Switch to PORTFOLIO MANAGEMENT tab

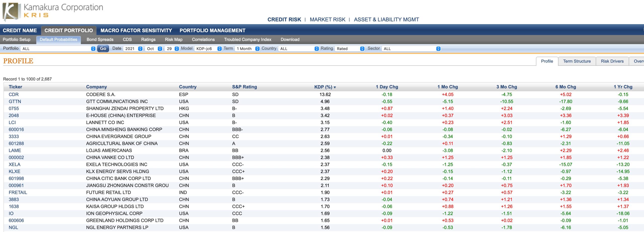tap(213, 30)
